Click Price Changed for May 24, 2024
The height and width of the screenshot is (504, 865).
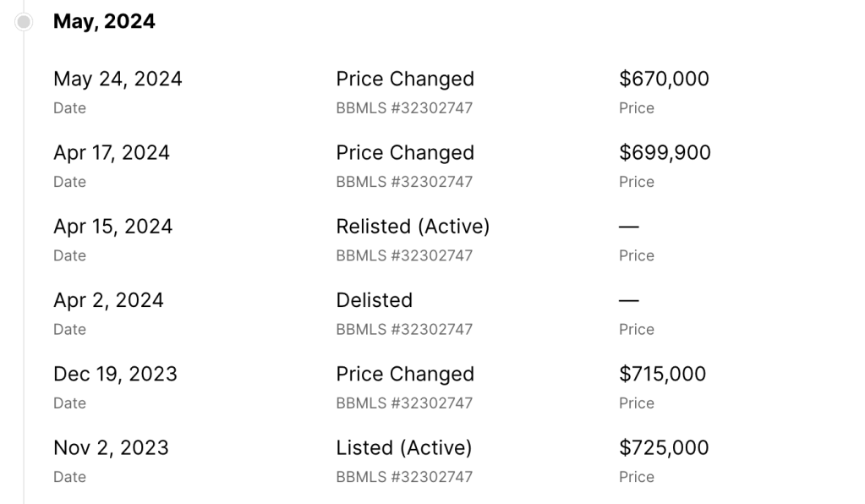coord(405,79)
